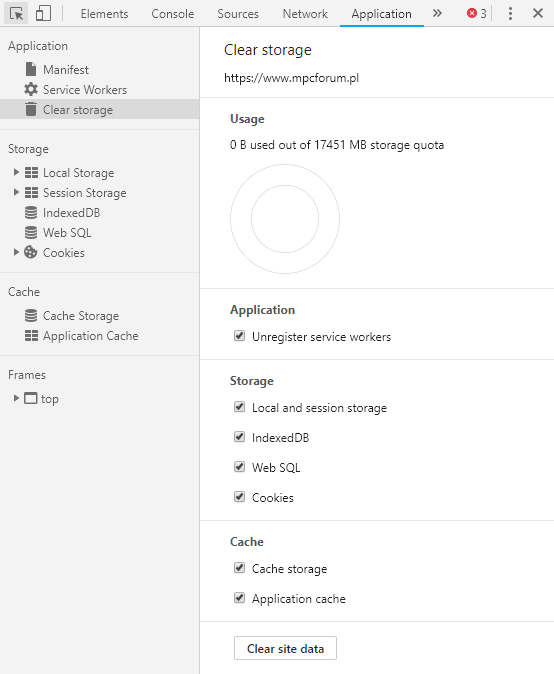
Task: Switch to the Console tab
Action: click(173, 14)
